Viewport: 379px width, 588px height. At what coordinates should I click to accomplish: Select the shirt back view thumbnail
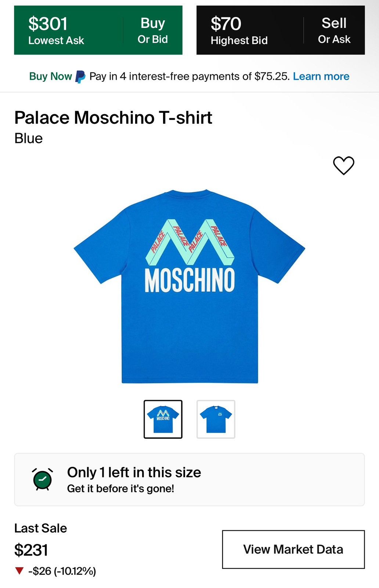tap(163, 419)
